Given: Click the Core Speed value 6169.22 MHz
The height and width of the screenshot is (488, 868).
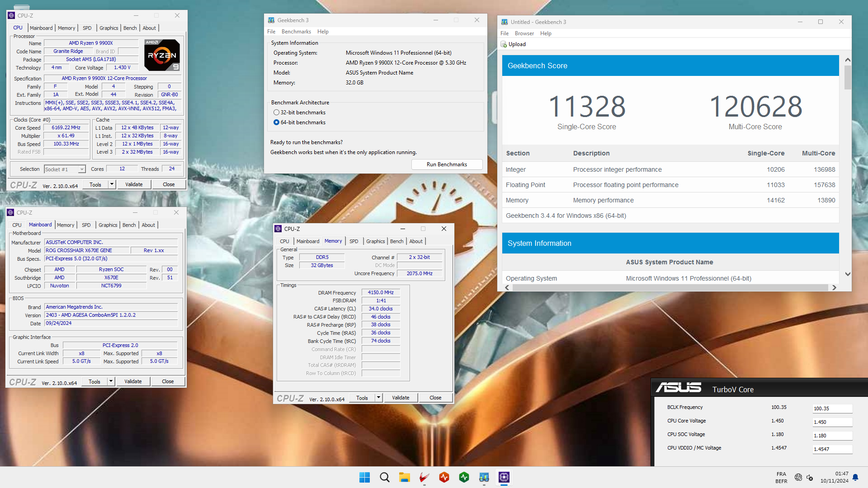Looking at the screenshot, I should click(x=66, y=127).
